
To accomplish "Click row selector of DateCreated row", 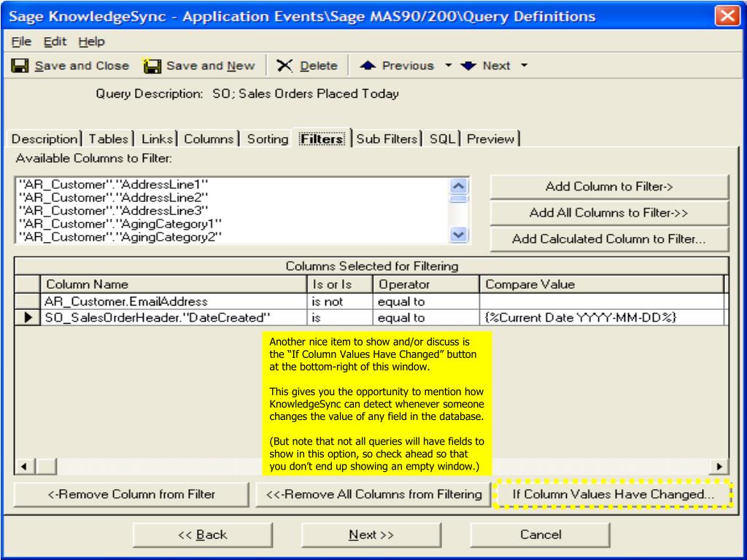I will [27, 318].
